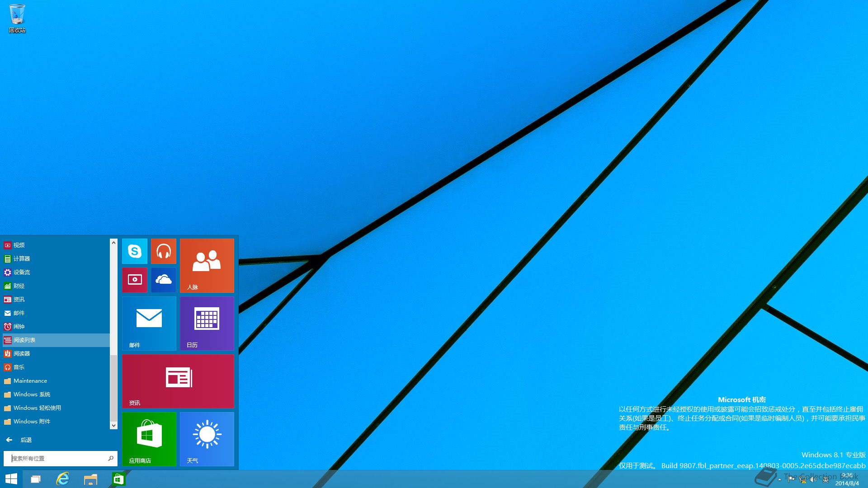868x488 pixels.
Task: Click the Windows Start button
Action: pyautogui.click(x=11, y=479)
